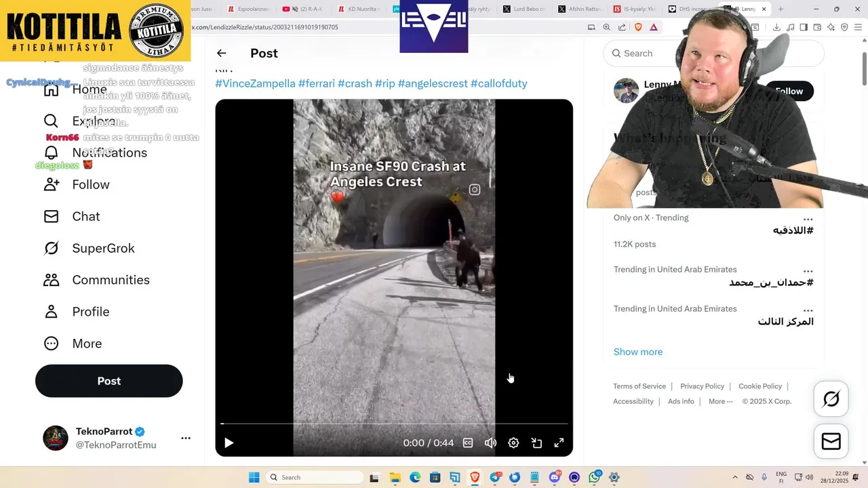The width and height of the screenshot is (868, 488).
Task: Open TeknoParrot account options ellipsis
Action: pyautogui.click(x=186, y=439)
